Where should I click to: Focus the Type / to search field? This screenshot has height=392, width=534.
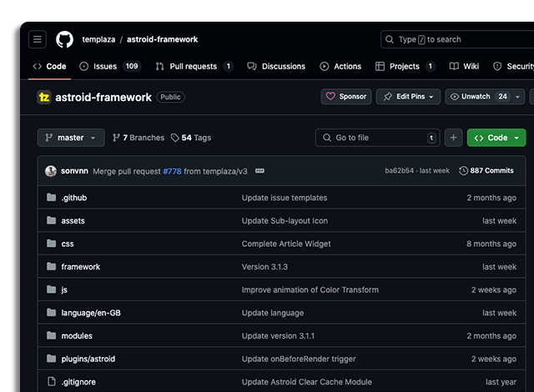(457, 39)
